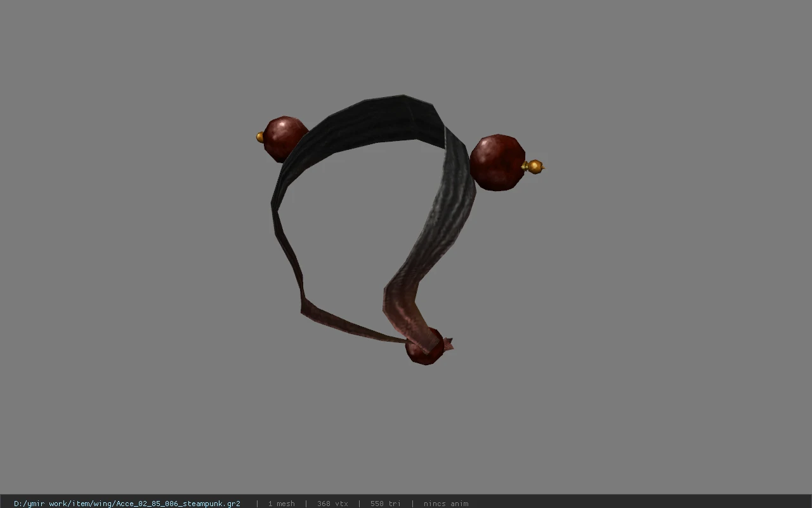812x508 pixels.
Task: Click the "368 vtx" vertex count
Action: [x=332, y=504]
